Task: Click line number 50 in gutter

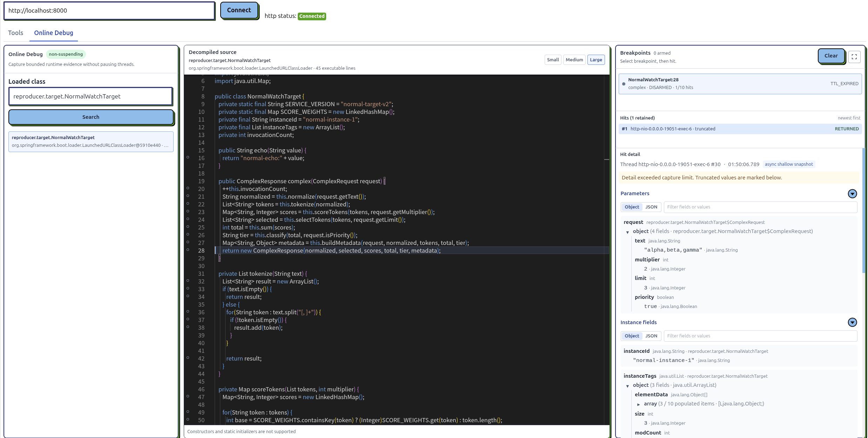Action: [x=201, y=420]
